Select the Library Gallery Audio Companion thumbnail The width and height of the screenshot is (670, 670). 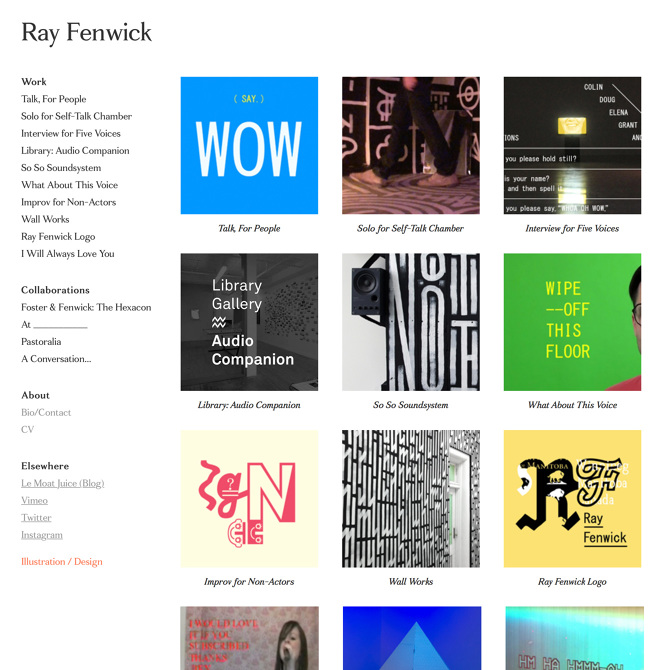249,322
